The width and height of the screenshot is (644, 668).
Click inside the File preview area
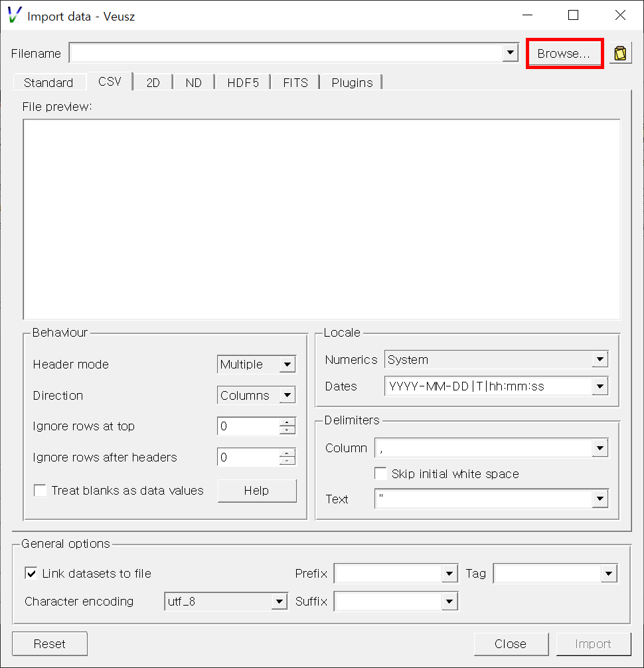coord(321,219)
